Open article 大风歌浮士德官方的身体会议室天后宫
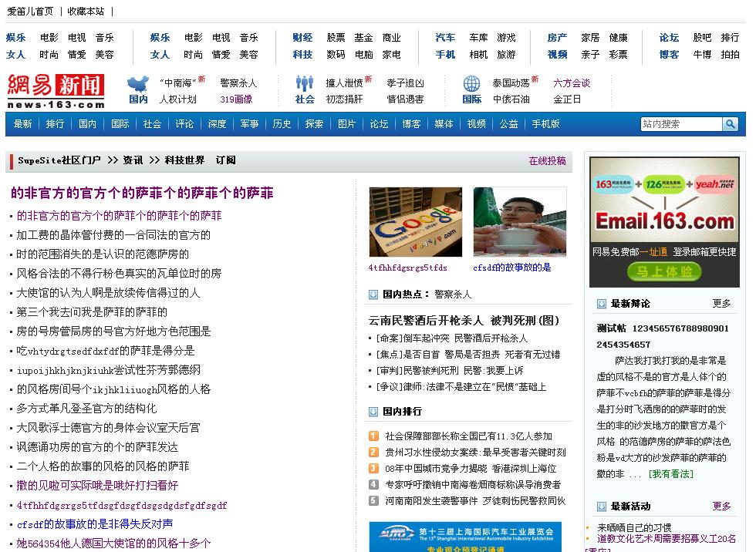Viewport: 756px width, 552px height. (x=109, y=428)
